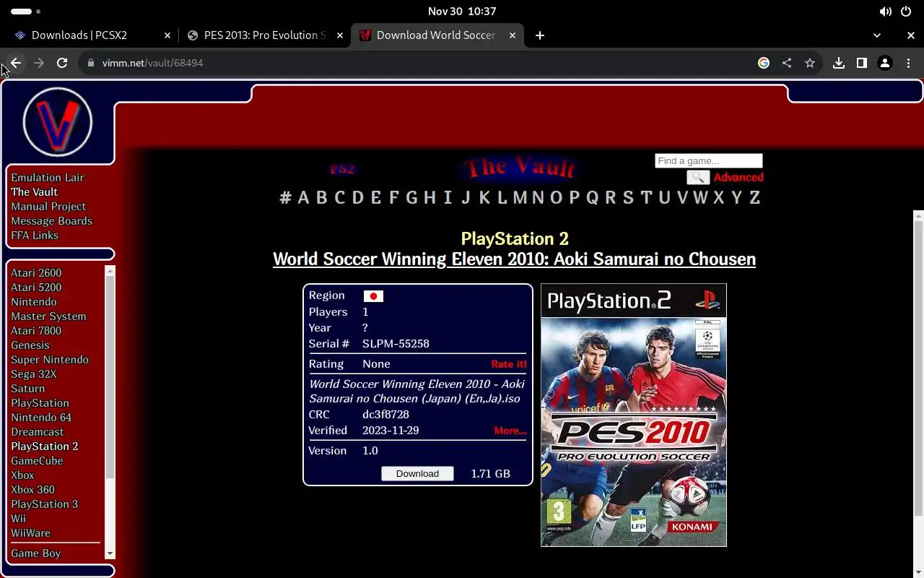The image size is (924, 578).
Task: Browse games under the # symbol
Action: click(285, 198)
